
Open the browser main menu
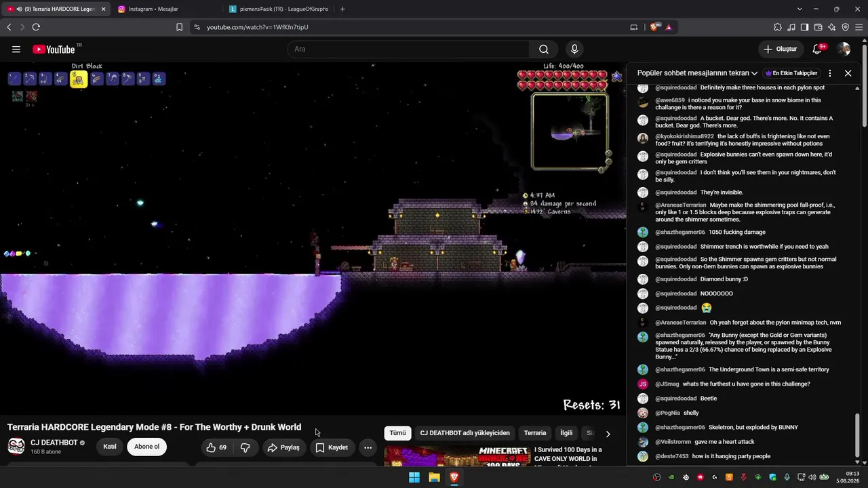tap(859, 27)
